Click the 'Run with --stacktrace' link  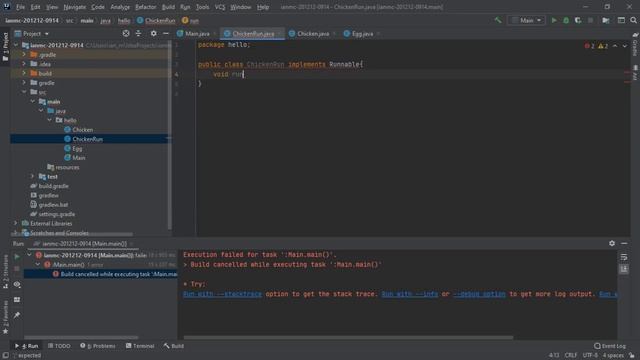coord(222,294)
